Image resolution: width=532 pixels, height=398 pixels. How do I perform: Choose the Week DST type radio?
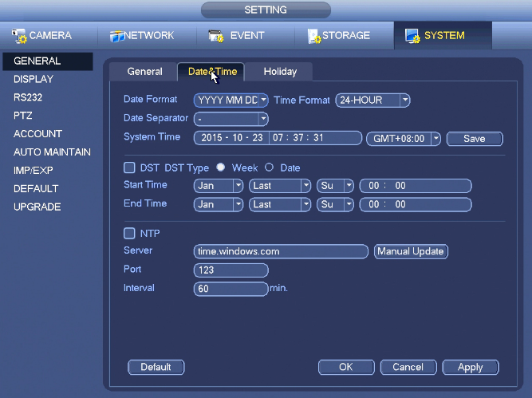[220, 167]
